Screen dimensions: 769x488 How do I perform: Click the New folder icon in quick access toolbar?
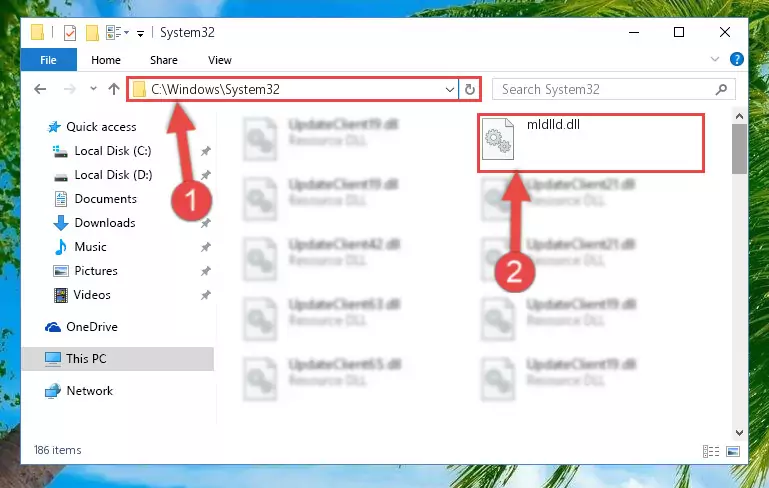(x=92, y=33)
